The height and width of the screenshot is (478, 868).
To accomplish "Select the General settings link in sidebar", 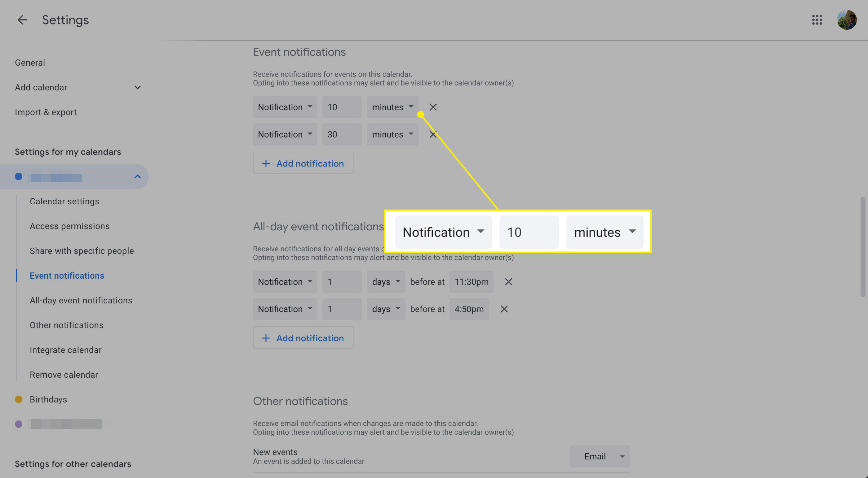I will pyautogui.click(x=30, y=63).
